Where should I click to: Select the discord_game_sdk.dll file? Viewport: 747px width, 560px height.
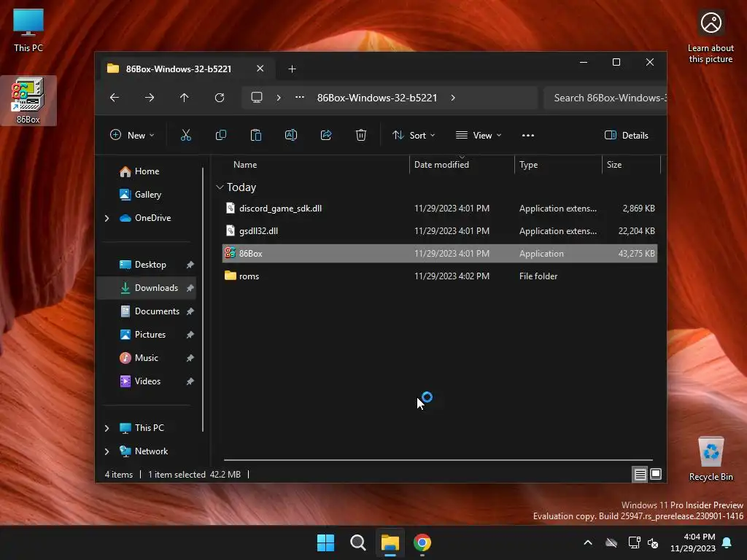(x=440, y=209)
